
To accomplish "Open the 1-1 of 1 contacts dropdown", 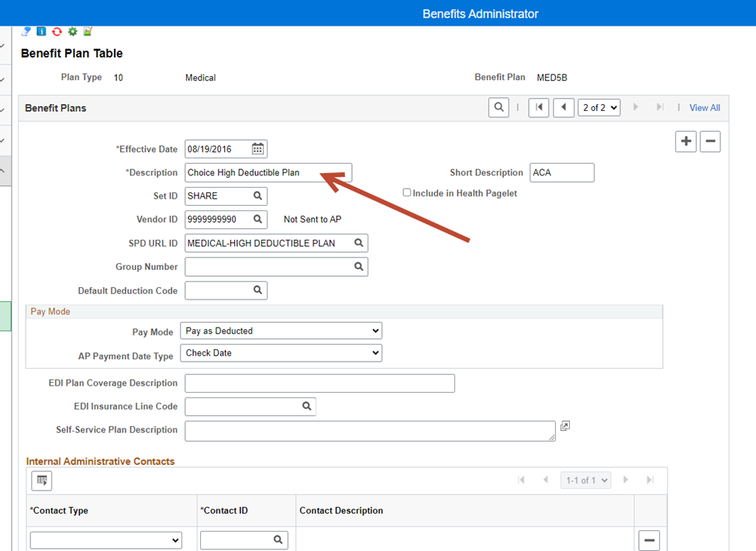I will (586, 480).
